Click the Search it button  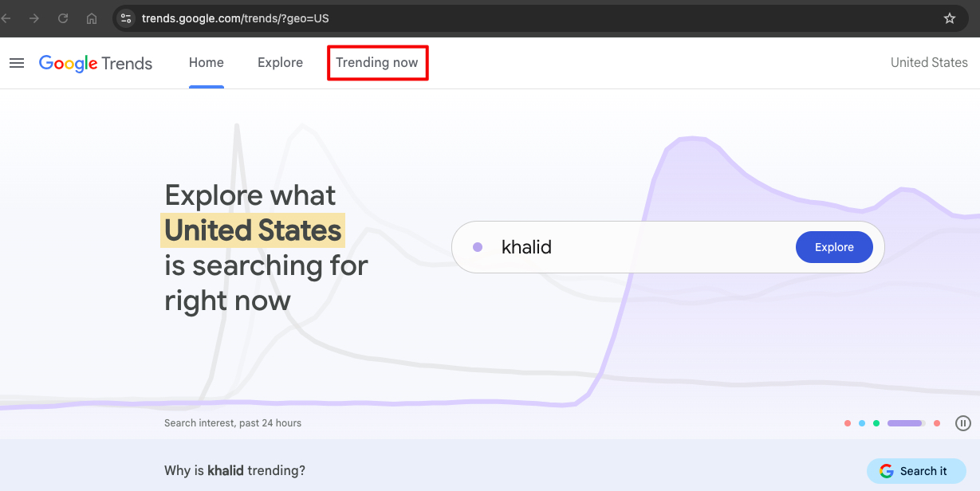915,471
